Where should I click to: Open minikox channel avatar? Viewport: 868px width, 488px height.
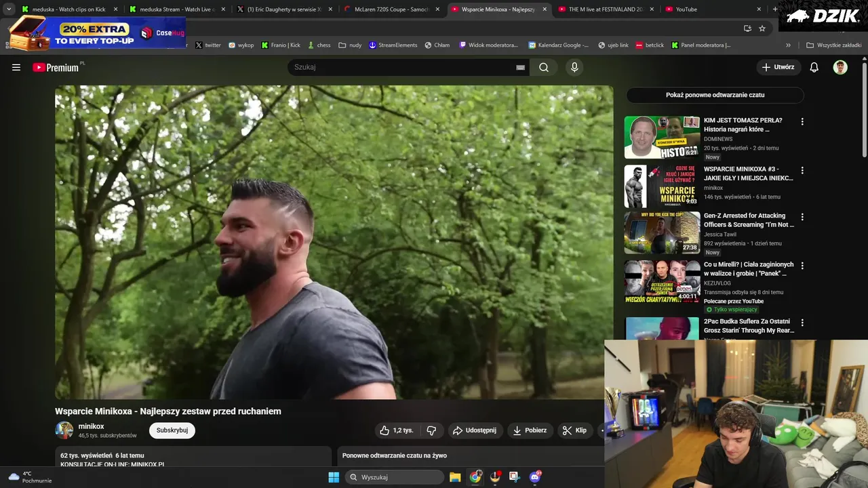pos(64,430)
